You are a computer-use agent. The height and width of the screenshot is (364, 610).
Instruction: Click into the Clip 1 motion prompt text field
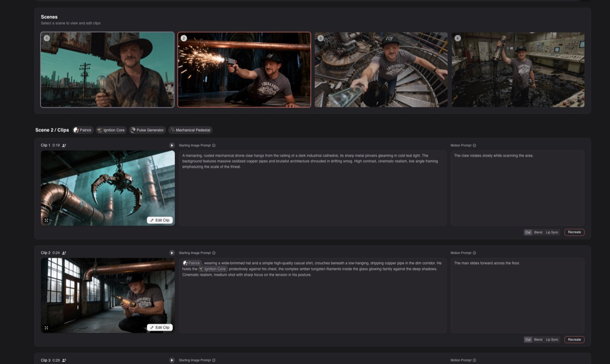pyautogui.click(x=517, y=188)
